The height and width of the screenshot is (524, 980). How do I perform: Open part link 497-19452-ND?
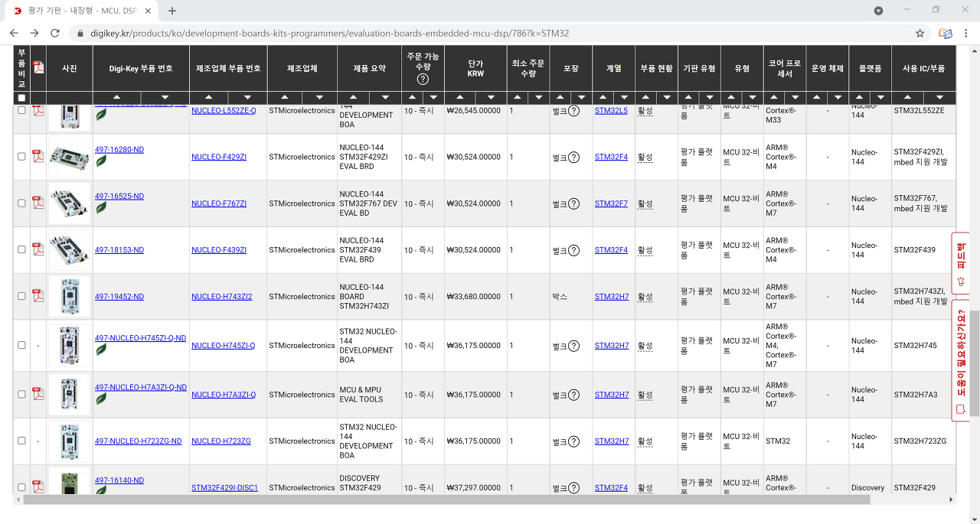tap(119, 297)
